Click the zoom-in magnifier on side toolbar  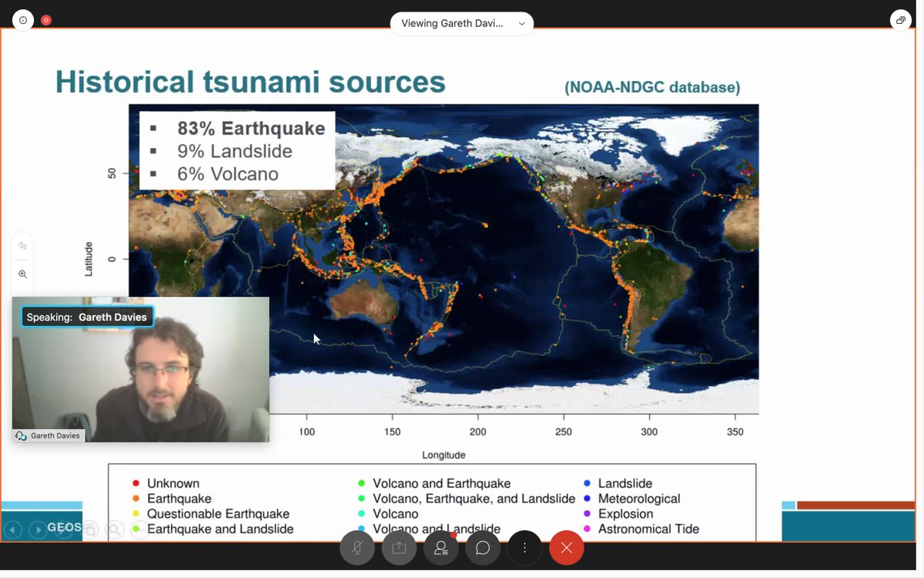[22, 274]
